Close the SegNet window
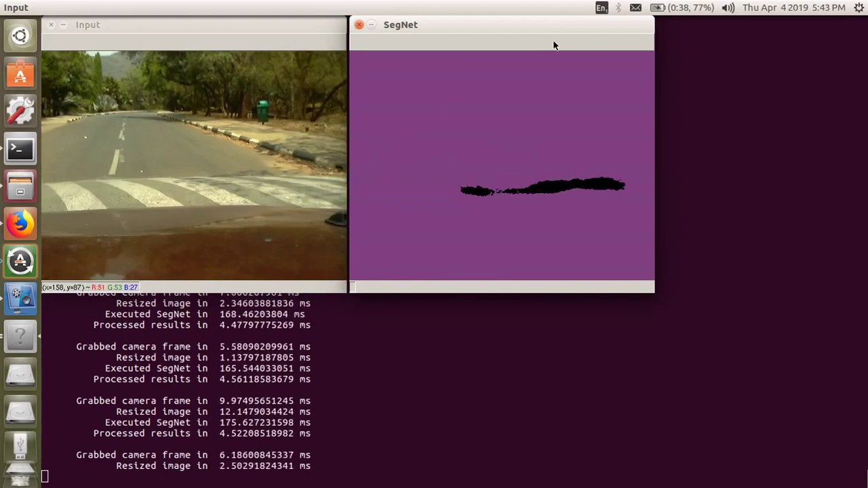The image size is (868, 488). tap(359, 24)
